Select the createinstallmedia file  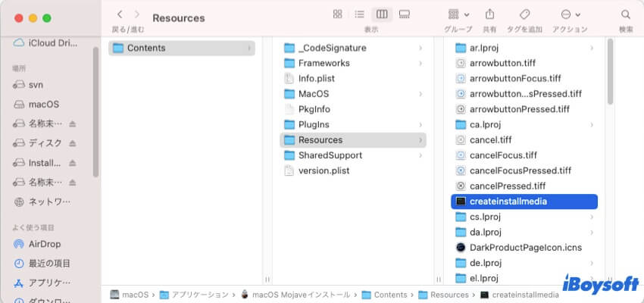coord(508,201)
